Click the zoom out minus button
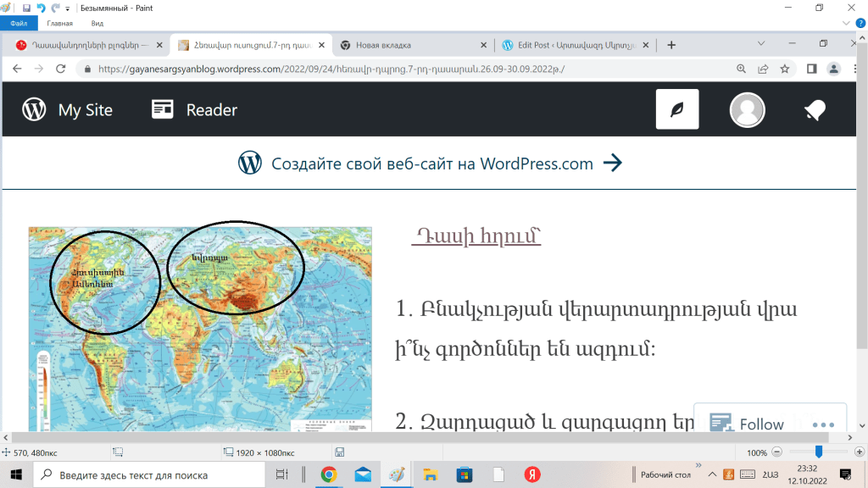Screen dimensions: 868x488 click(776, 452)
